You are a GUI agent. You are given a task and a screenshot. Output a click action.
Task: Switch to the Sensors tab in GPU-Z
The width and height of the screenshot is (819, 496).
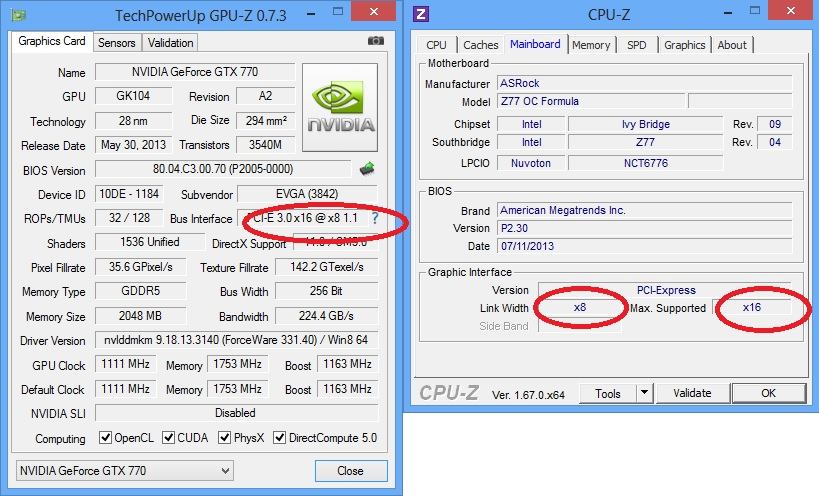[x=116, y=43]
